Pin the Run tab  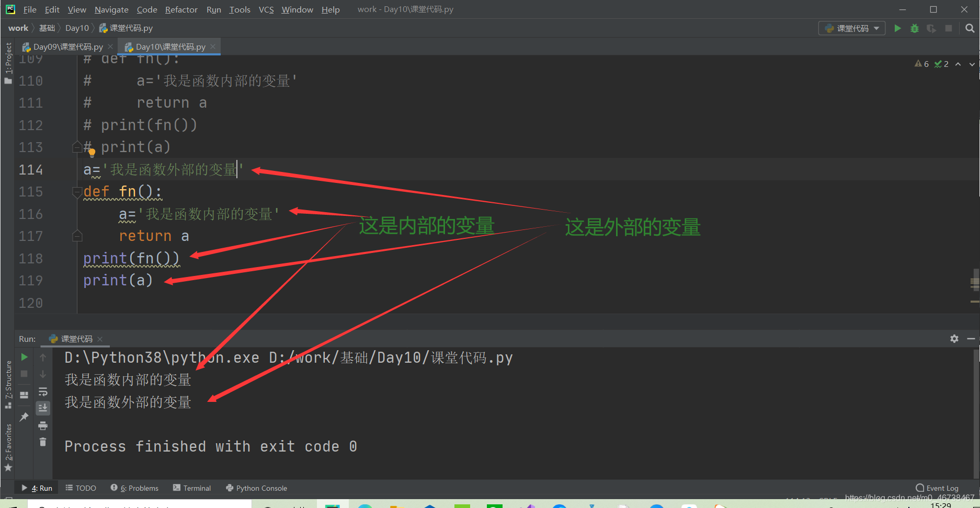point(24,417)
